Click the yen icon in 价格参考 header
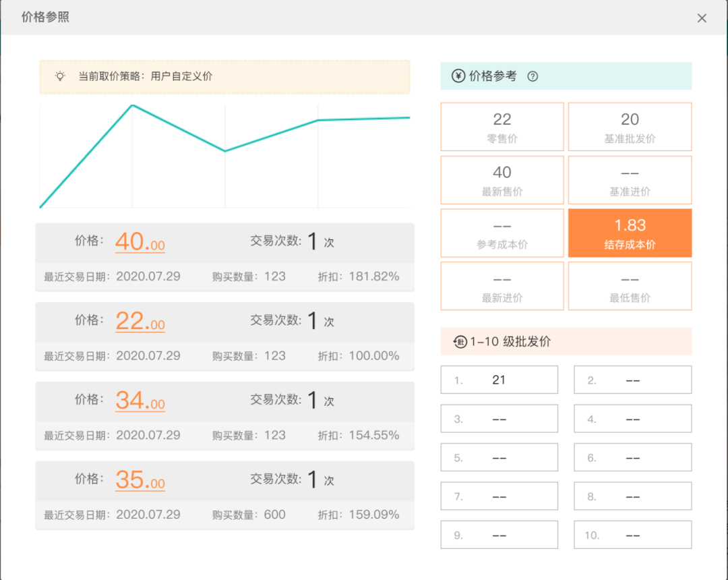Viewport: 728px width, 580px height. pyautogui.click(x=458, y=76)
